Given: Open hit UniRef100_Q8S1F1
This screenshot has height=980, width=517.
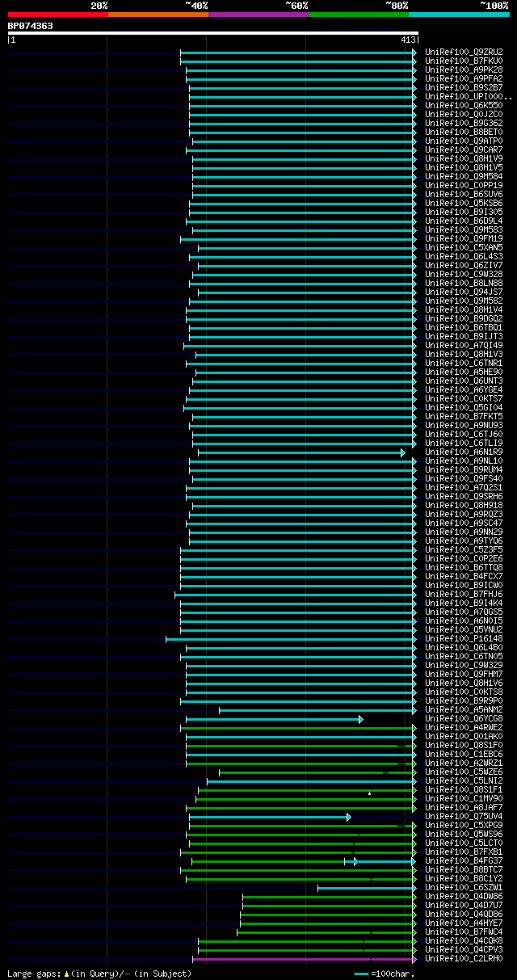Looking at the screenshot, I should (464, 789).
